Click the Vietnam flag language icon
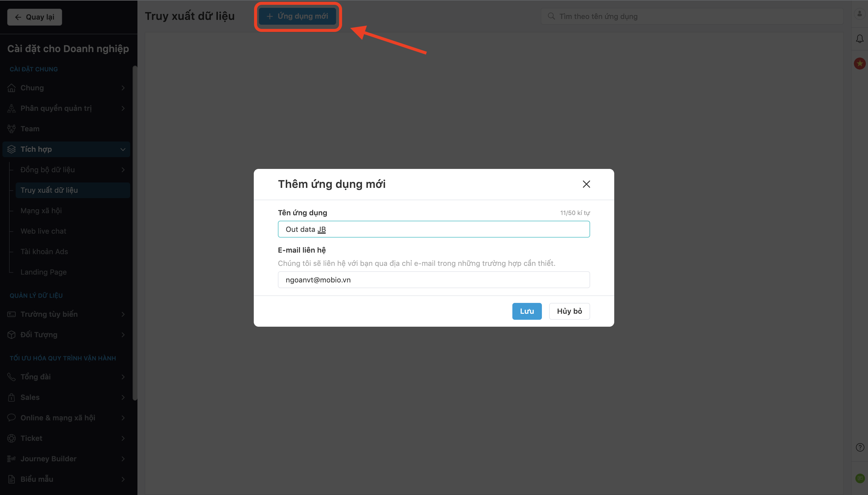868x495 pixels. coord(860,63)
